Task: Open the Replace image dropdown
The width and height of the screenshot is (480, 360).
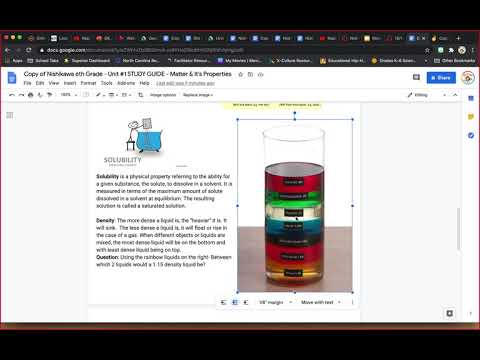Action: (198, 95)
